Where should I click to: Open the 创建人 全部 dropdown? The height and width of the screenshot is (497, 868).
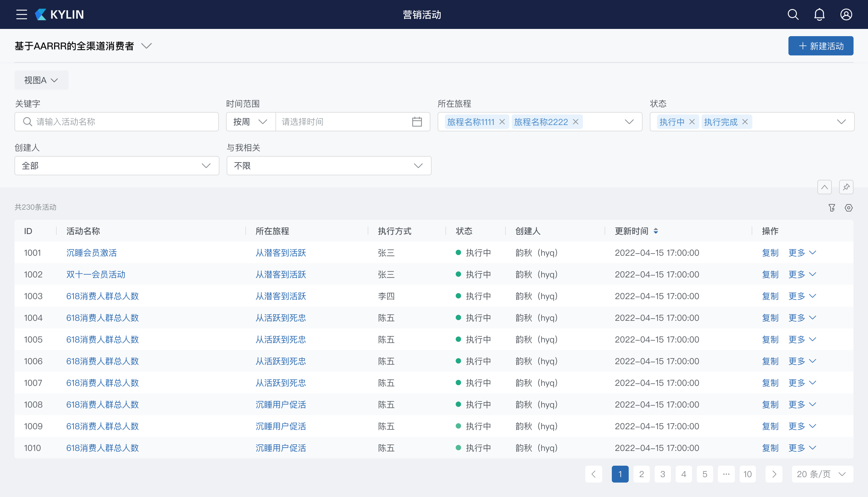117,166
